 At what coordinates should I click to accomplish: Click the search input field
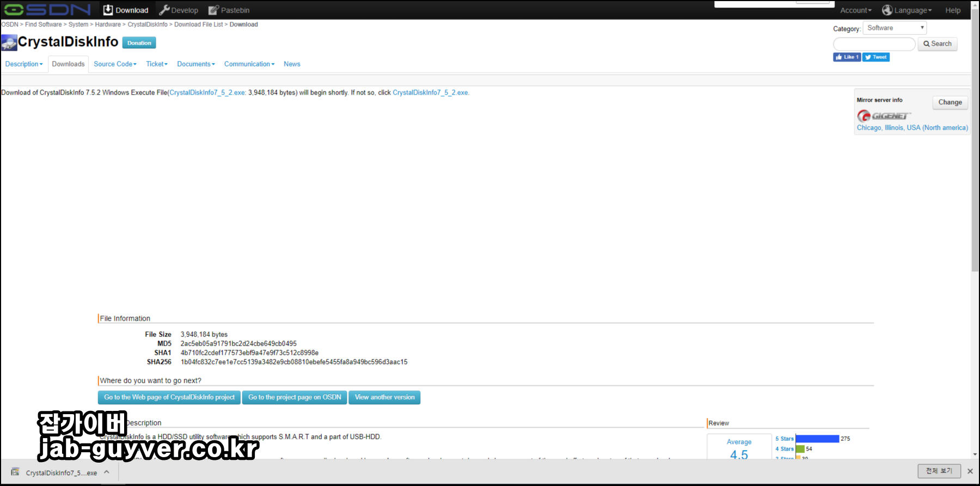tap(874, 44)
